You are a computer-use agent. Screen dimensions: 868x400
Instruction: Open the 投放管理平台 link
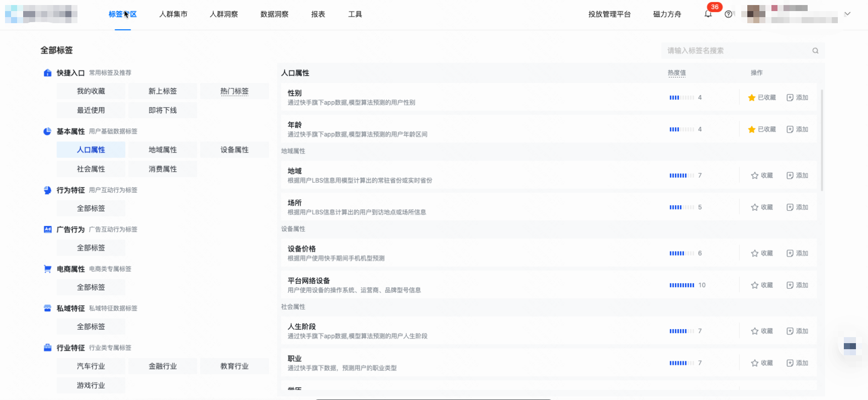tap(609, 14)
